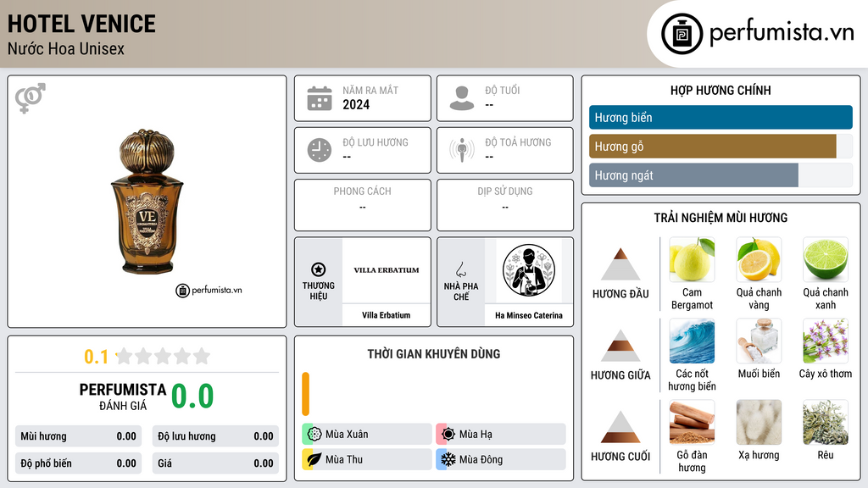Click the perfumista.vn site name

(782, 33)
